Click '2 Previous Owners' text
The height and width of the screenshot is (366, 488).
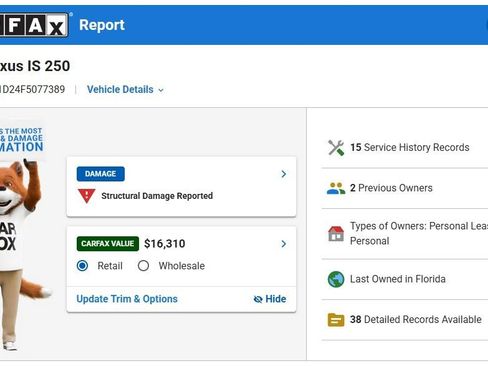(391, 188)
